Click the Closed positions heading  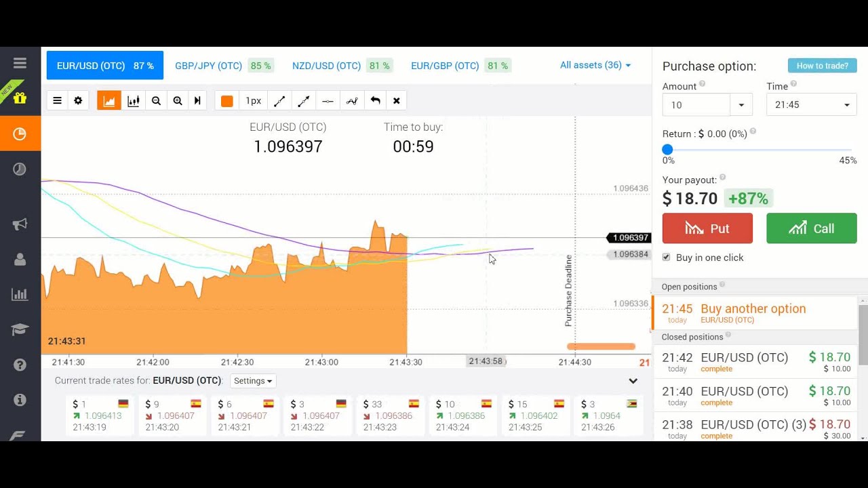[692, 337]
